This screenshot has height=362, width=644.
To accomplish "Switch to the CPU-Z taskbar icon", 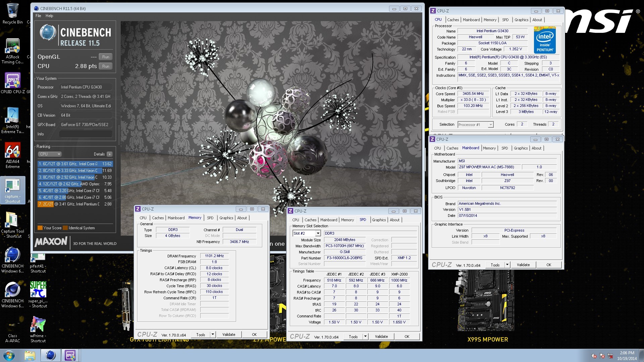I will [x=70, y=355].
